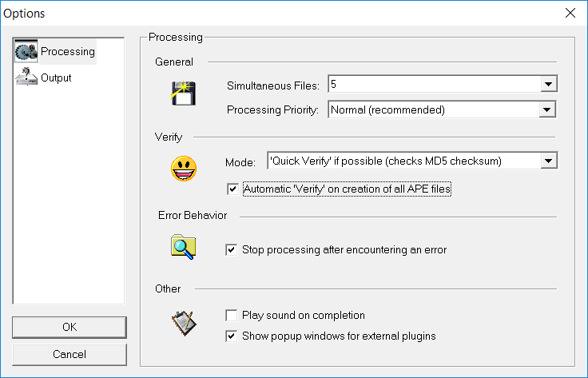
Task: Click the floppy disk icon under General
Action: coord(184,93)
